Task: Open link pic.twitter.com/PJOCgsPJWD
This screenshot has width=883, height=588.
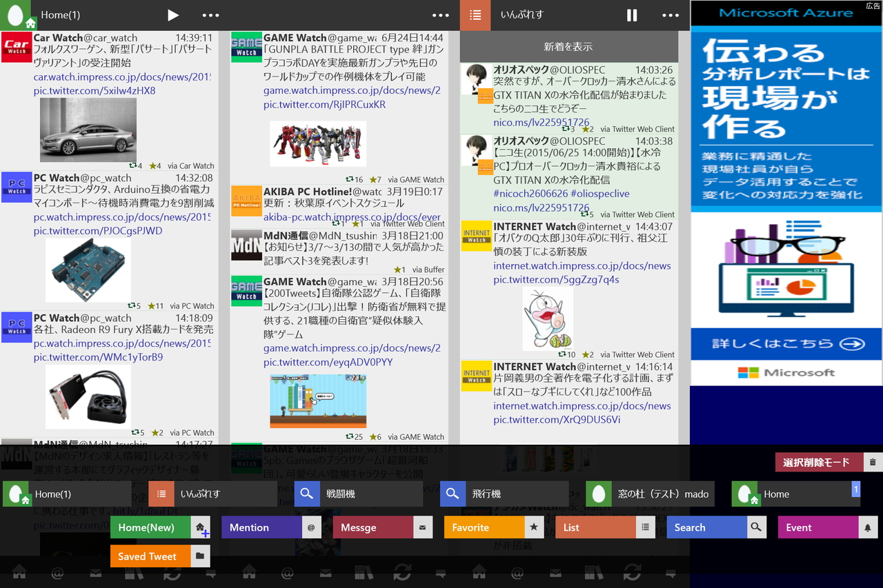Action: [98, 231]
